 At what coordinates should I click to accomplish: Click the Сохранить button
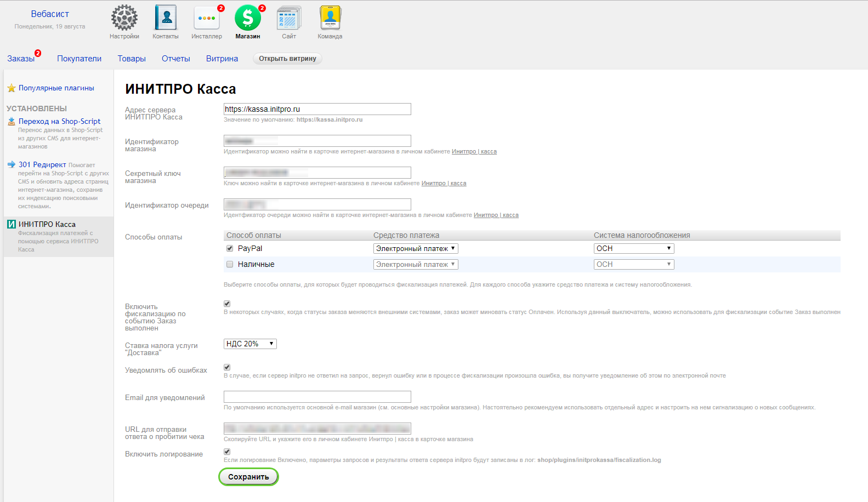248,477
